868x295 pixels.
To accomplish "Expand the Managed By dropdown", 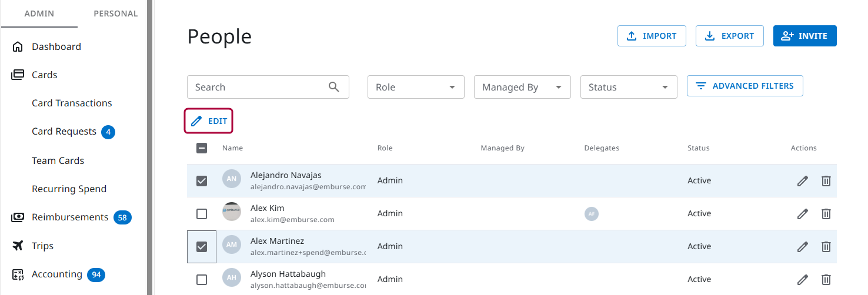I will (x=522, y=87).
